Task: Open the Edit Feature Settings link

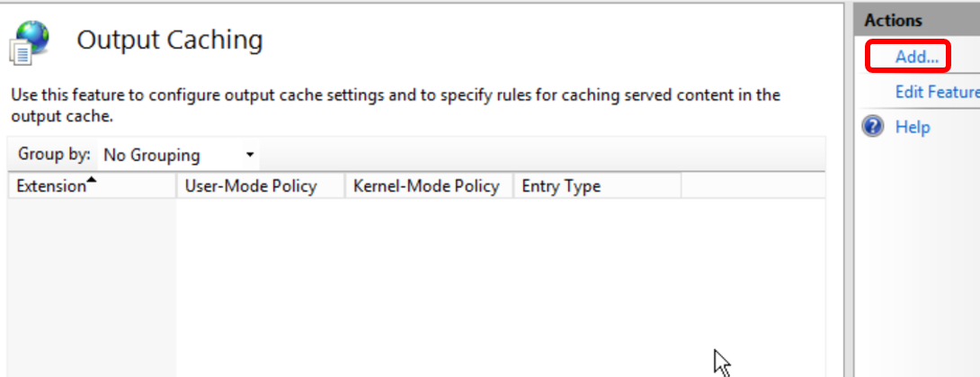Action: (938, 92)
